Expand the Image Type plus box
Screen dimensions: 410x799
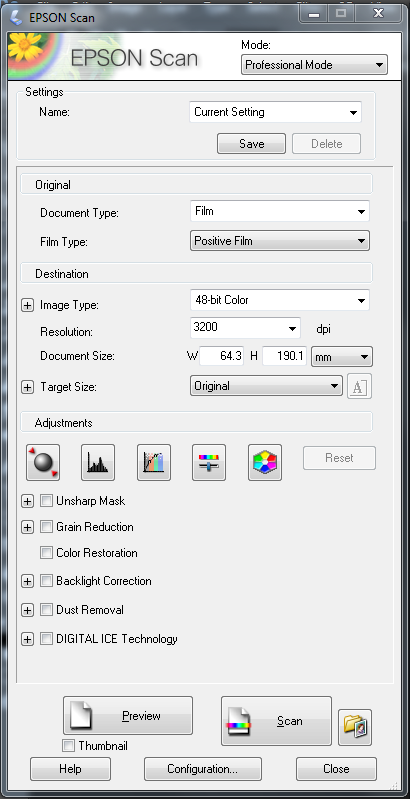(x=27, y=305)
